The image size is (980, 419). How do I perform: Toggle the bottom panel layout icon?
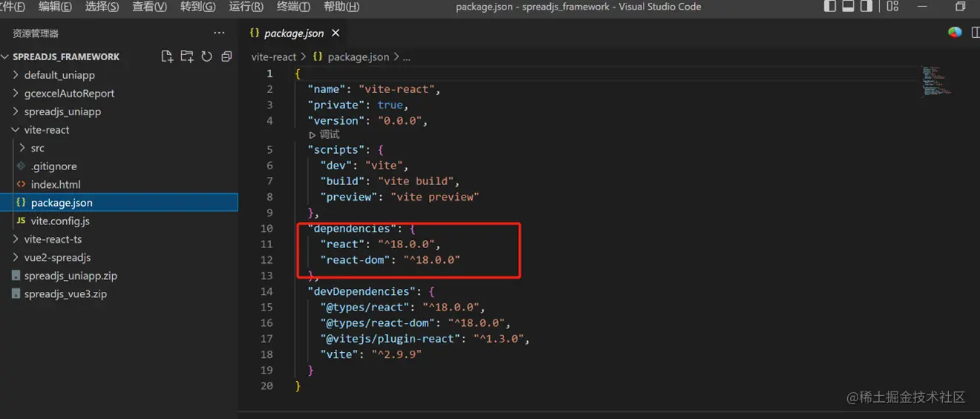(848, 7)
